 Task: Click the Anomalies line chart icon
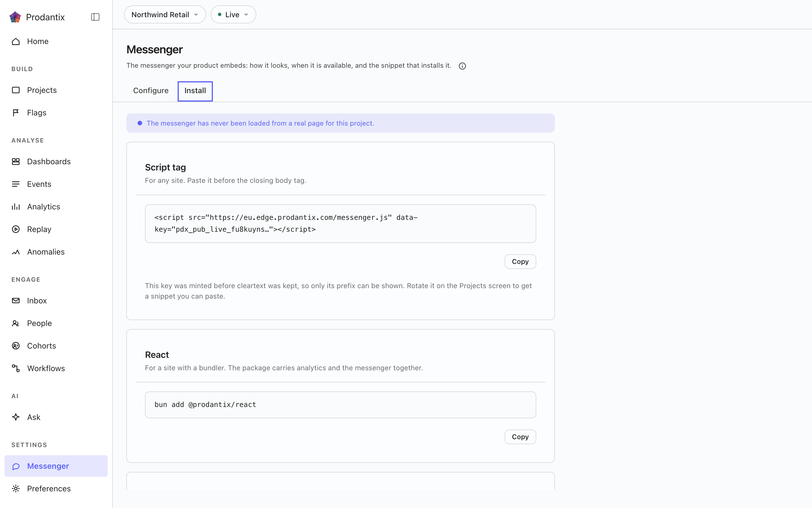point(16,252)
